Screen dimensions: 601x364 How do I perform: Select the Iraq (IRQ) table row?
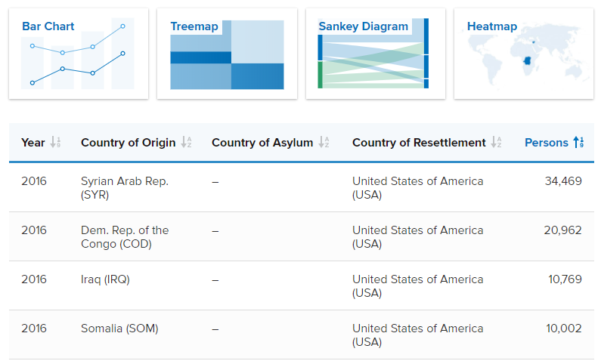(302, 285)
